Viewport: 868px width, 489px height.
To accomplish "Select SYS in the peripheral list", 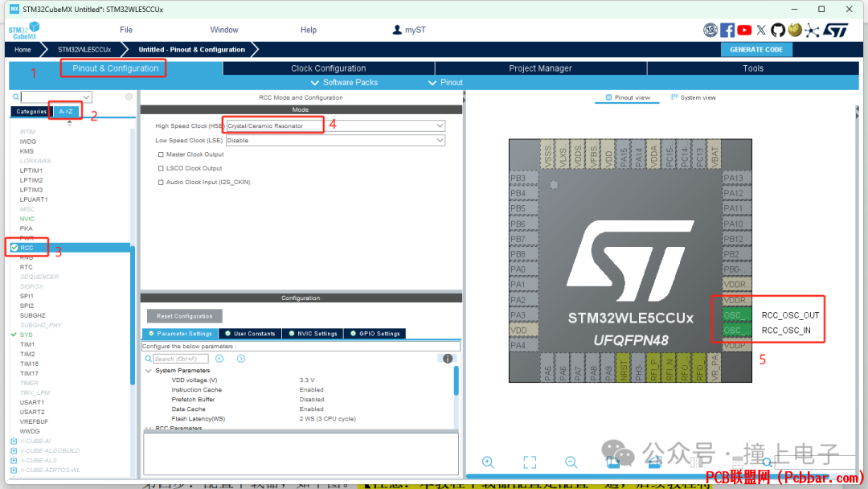I will [26, 335].
